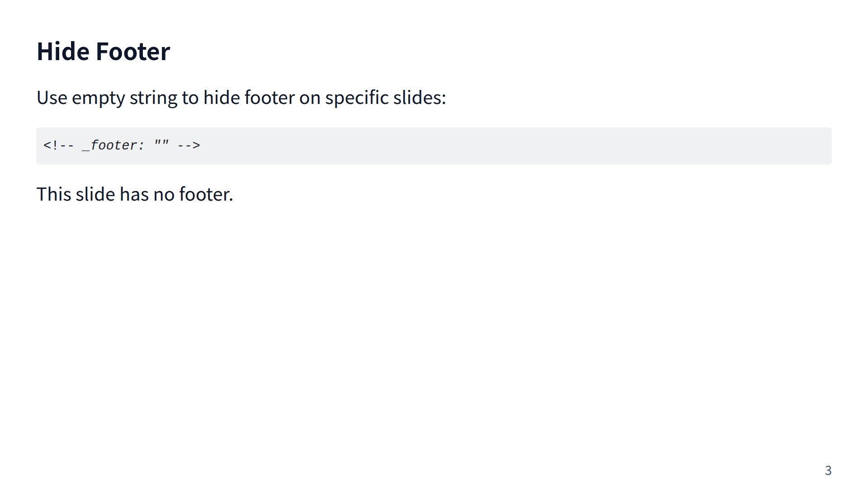The height and width of the screenshot is (488, 868).
Task: Click the "This slide has no footer." sentence
Action: pos(135,194)
